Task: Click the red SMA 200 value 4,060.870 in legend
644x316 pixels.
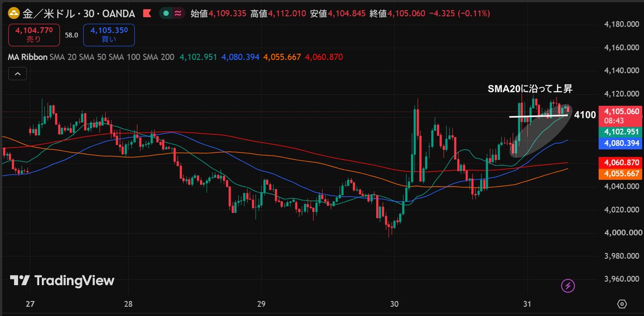Action: 324,57
